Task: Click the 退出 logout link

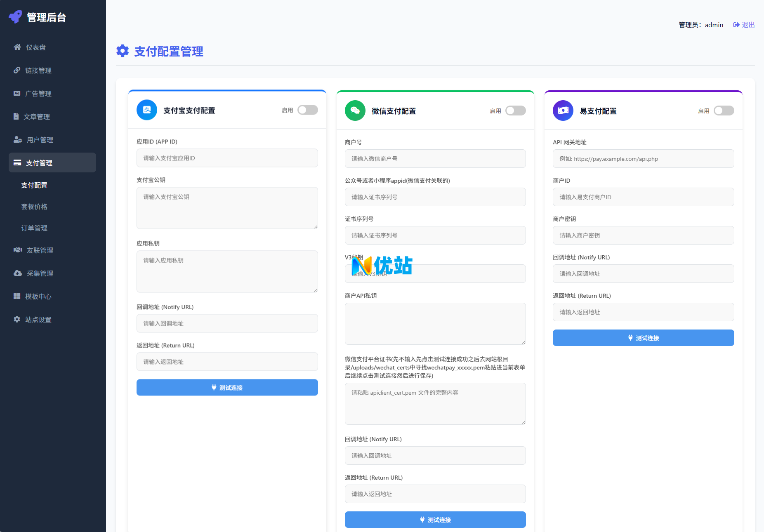Action: (744, 25)
